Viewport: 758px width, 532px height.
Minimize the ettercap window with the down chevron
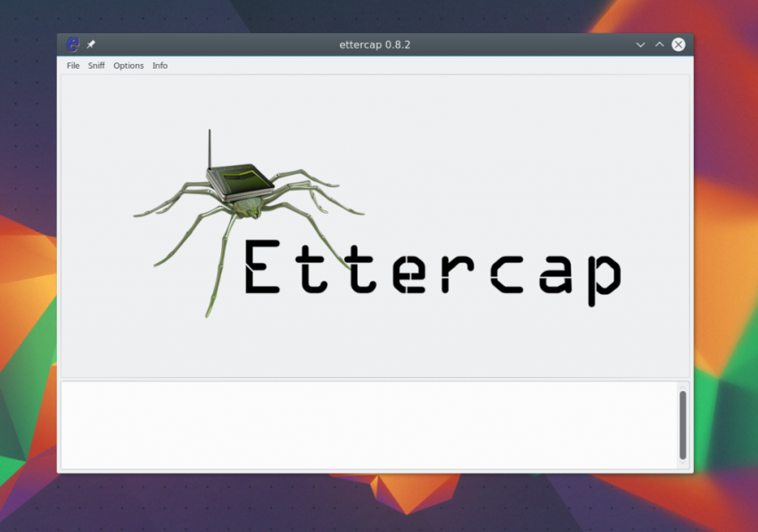coord(640,45)
